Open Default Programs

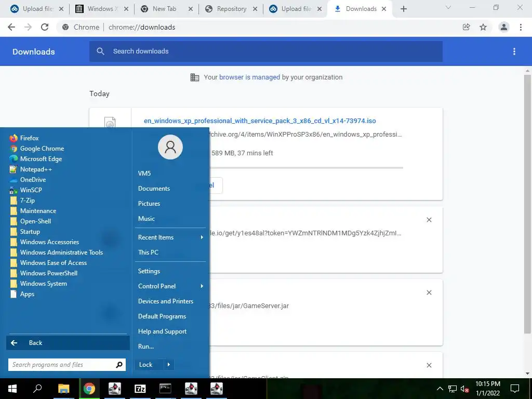[x=162, y=316]
